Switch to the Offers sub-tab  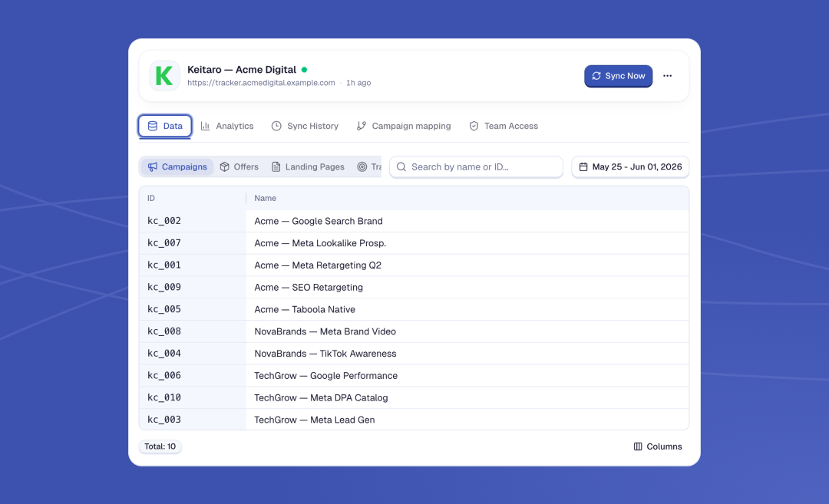pyautogui.click(x=239, y=167)
